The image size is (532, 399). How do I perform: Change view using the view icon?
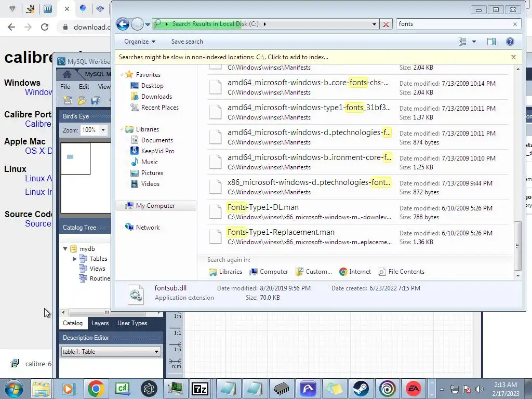(x=462, y=42)
